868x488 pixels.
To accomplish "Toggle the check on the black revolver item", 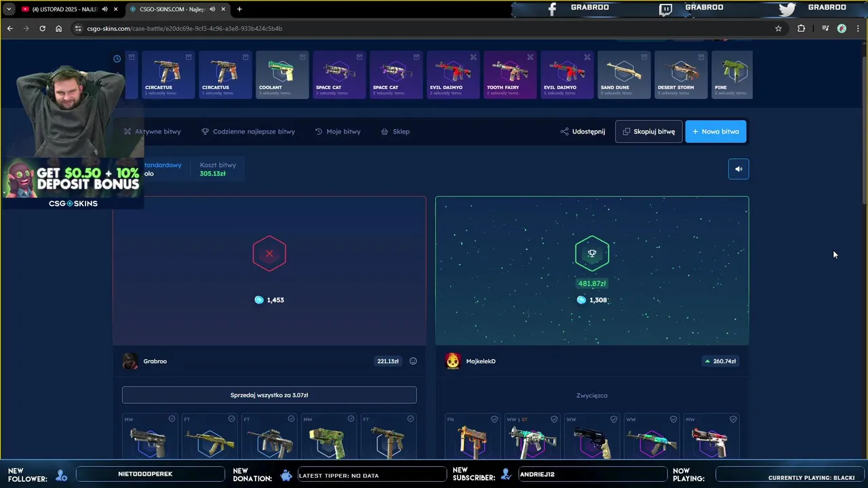I will pyautogui.click(x=614, y=419).
